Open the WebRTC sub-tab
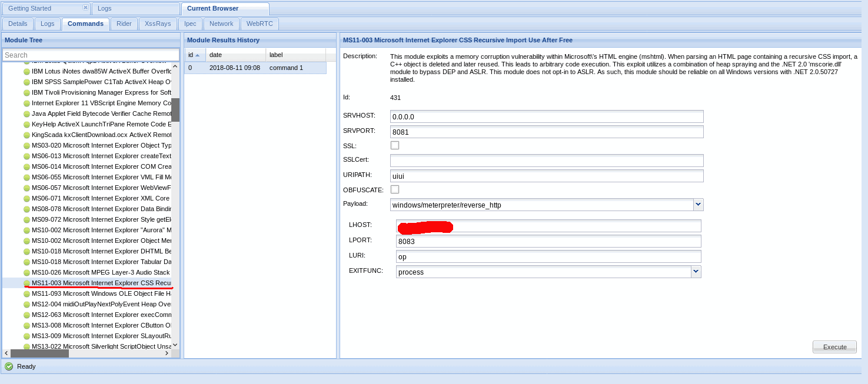 [x=260, y=24]
